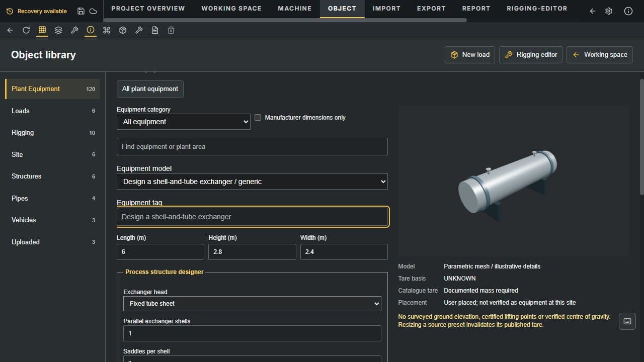Click the All plant equipment button

tap(150, 89)
